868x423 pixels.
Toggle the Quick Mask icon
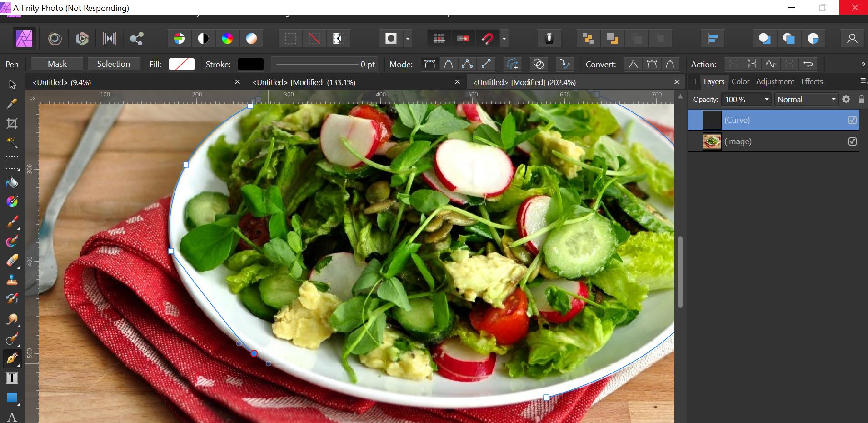coord(391,39)
